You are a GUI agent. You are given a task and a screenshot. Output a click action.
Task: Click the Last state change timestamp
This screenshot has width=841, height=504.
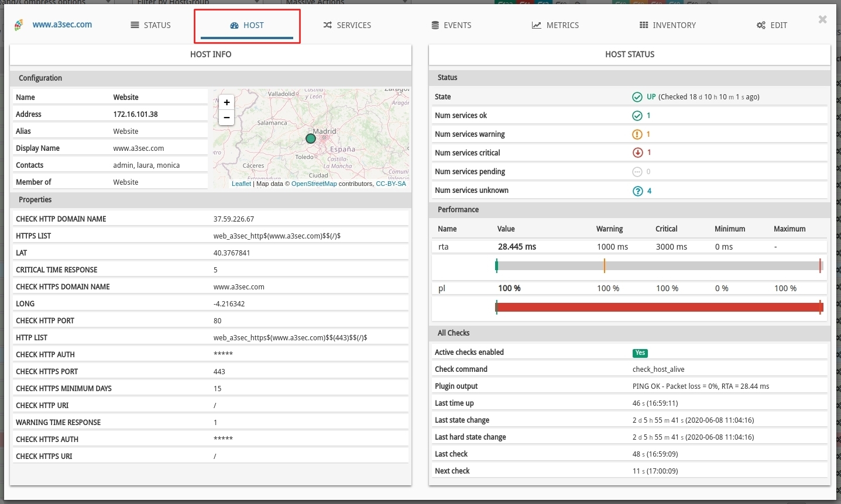(693, 420)
